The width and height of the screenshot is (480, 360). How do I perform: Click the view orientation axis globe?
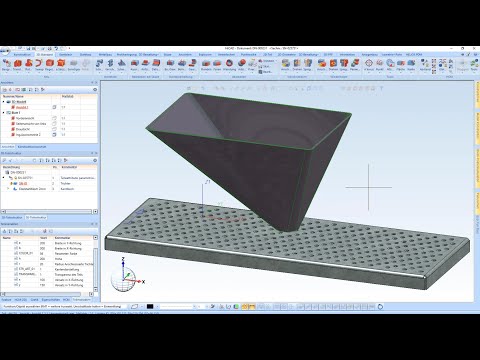pos(123,279)
